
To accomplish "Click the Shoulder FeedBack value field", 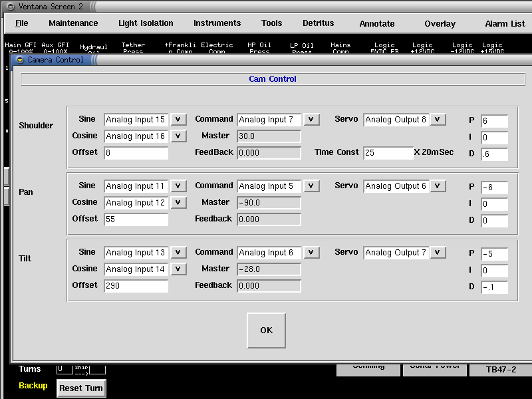I will (269, 153).
